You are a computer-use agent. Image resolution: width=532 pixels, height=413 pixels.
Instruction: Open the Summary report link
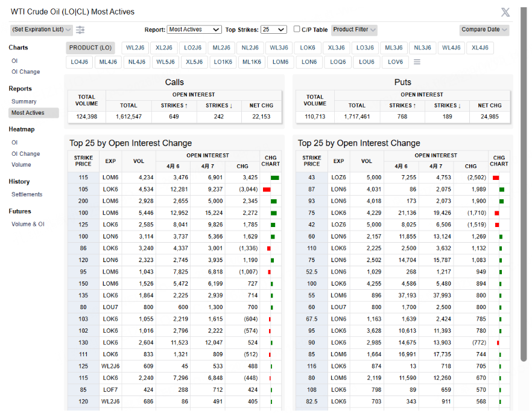point(24,101)
